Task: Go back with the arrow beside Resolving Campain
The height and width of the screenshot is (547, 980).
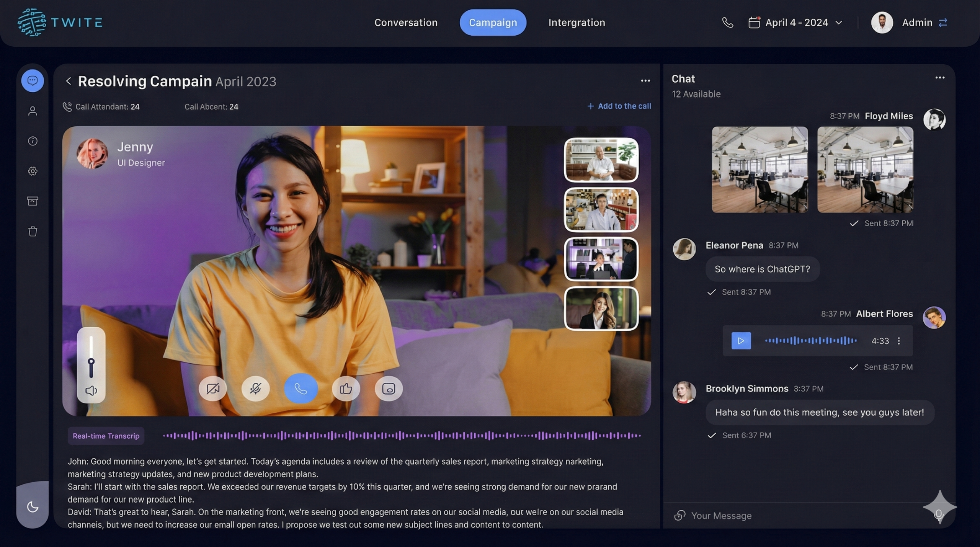Action: 69,81
